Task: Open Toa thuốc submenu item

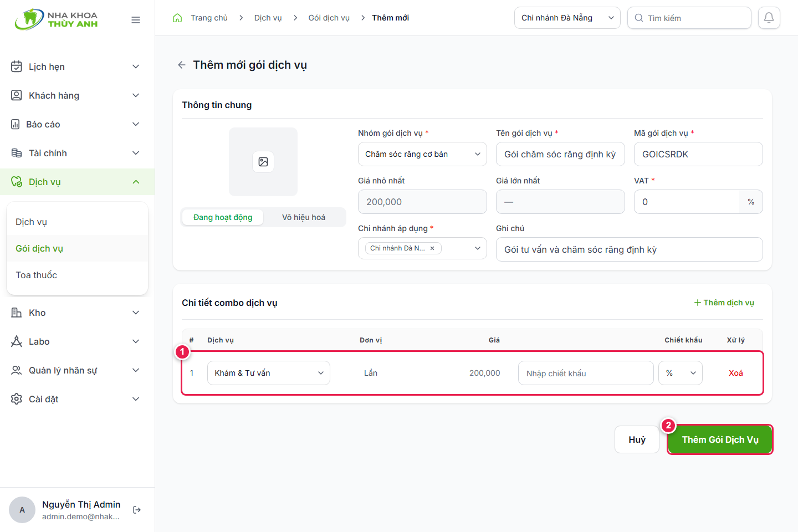Action: click(x=77, y=275)
